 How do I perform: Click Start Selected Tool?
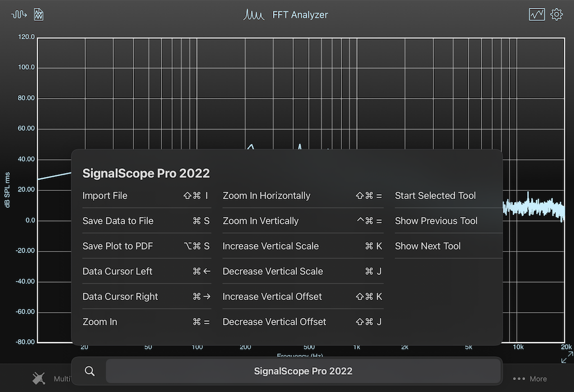pos(435,196)
